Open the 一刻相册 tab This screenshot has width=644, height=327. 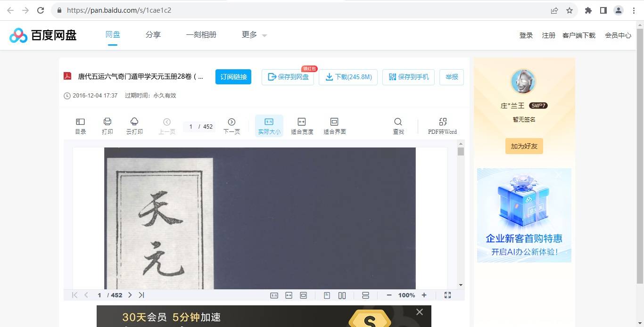click(x=201, y=35)
